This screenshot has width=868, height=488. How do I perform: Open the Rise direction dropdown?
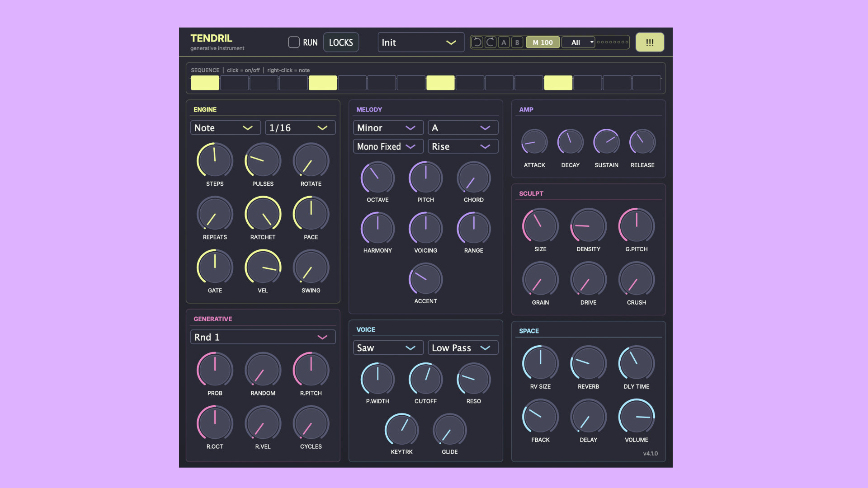click(x=463, y=146)
